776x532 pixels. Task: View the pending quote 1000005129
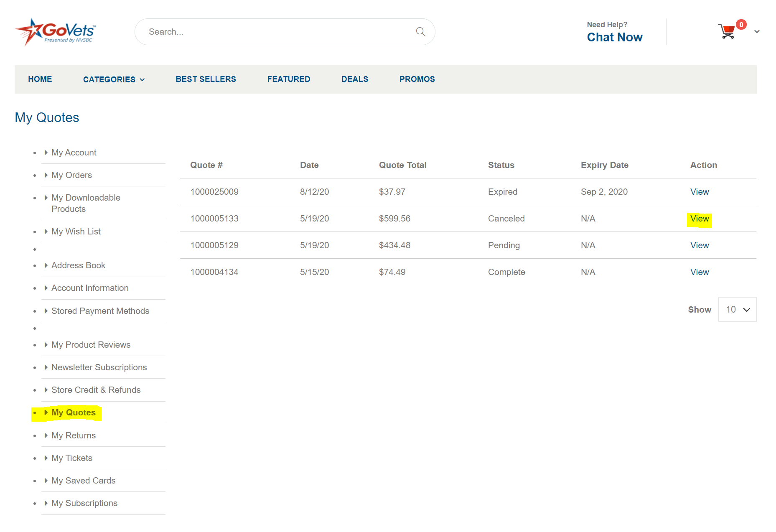[x=699, y=245]
